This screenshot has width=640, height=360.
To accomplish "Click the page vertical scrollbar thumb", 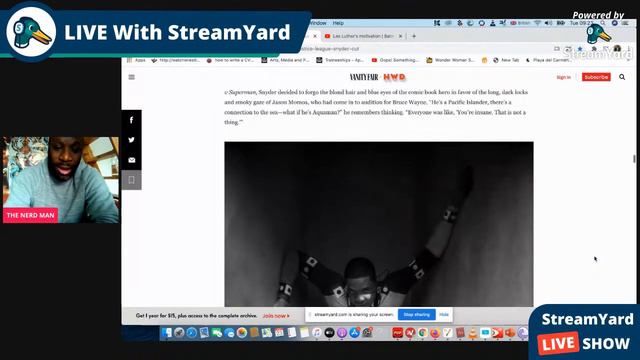I will tap(634, 159).
